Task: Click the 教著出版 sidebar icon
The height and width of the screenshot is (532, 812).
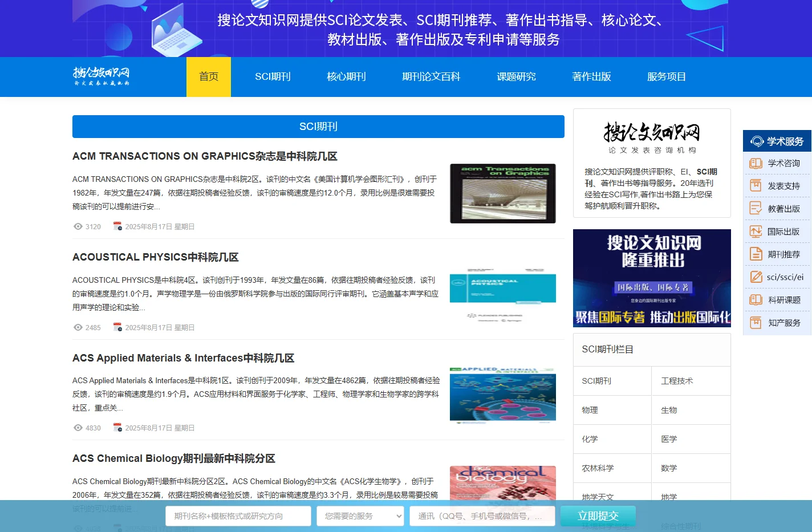Action: (x=756, y=209)
